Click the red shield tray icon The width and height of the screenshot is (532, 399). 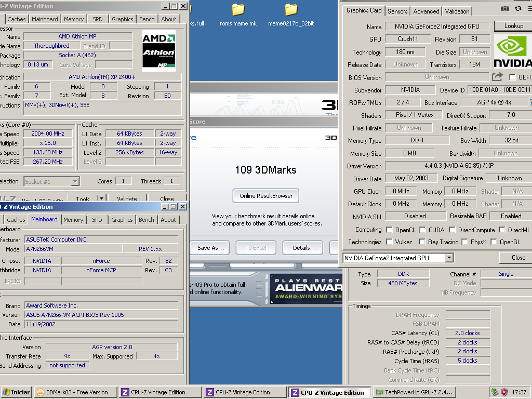click(x=504, y=392)
